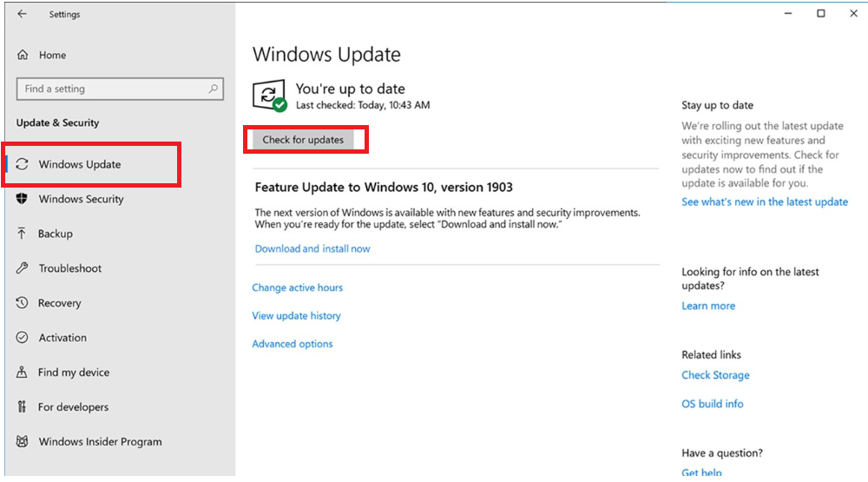Click the Recovery clock icon

22,302
